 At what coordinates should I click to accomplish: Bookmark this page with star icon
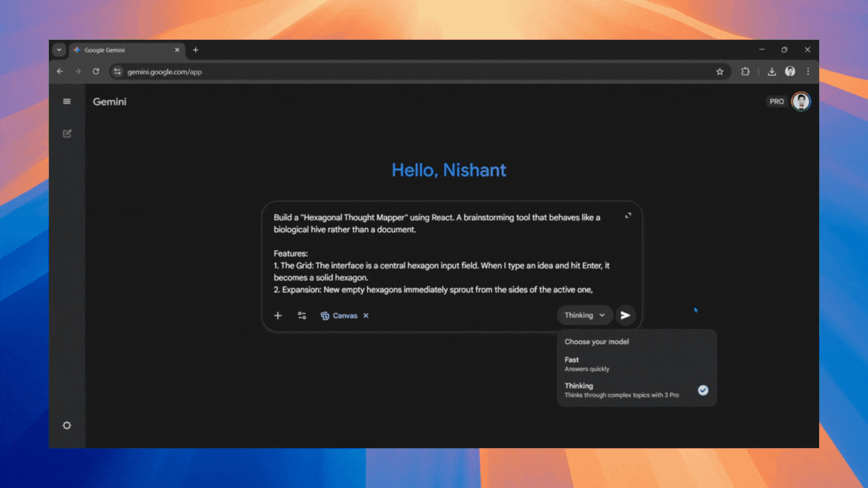(x=720, y=72)
